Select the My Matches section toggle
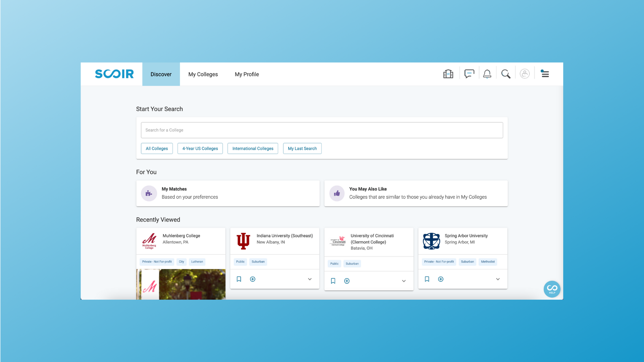This screenshot has width=644, height=362. (228, 193)
